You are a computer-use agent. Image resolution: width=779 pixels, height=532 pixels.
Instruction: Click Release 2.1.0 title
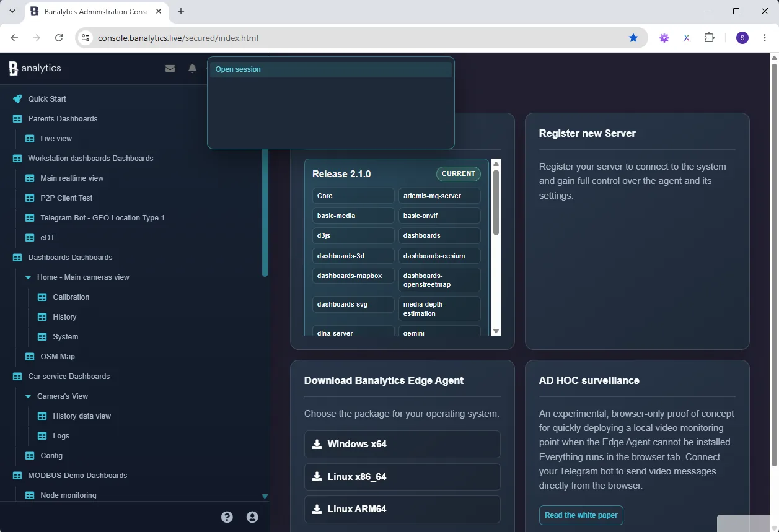(x=341, y=174)
